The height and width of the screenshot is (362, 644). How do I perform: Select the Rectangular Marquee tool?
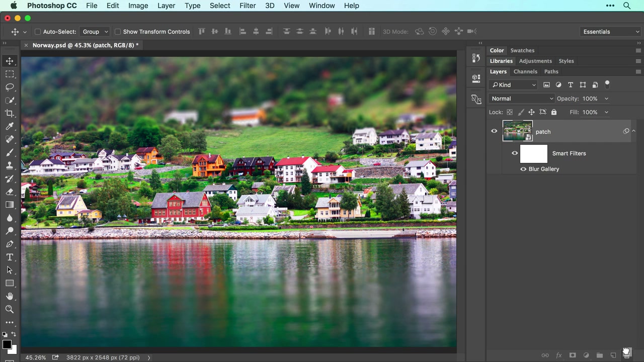pyautogui.click(x=10, y=74)
